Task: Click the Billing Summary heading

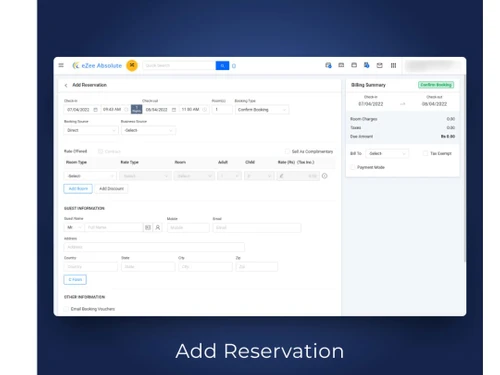Action: pyautogui.click(x=368, y=85)
